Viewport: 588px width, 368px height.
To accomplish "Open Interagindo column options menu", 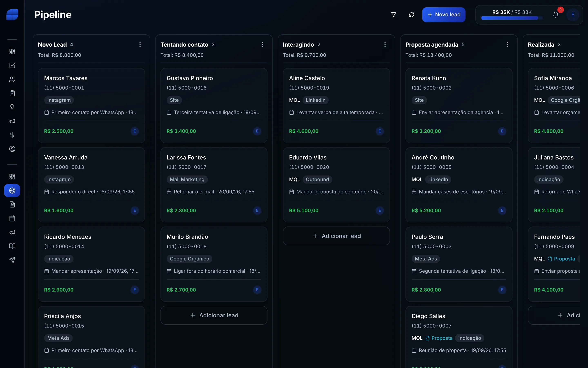I will click(x=385, y=45).
